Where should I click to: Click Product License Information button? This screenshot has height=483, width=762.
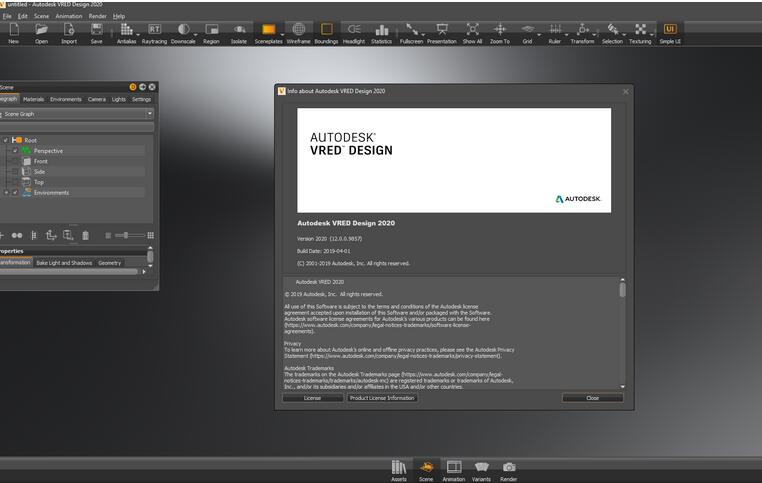click(382, 398)
